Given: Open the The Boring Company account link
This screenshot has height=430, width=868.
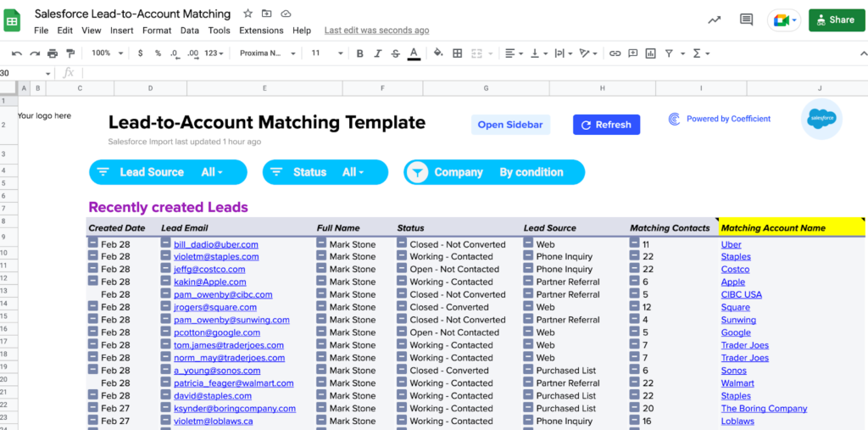Looking at the screenshot, I should (x=764, y=409).
